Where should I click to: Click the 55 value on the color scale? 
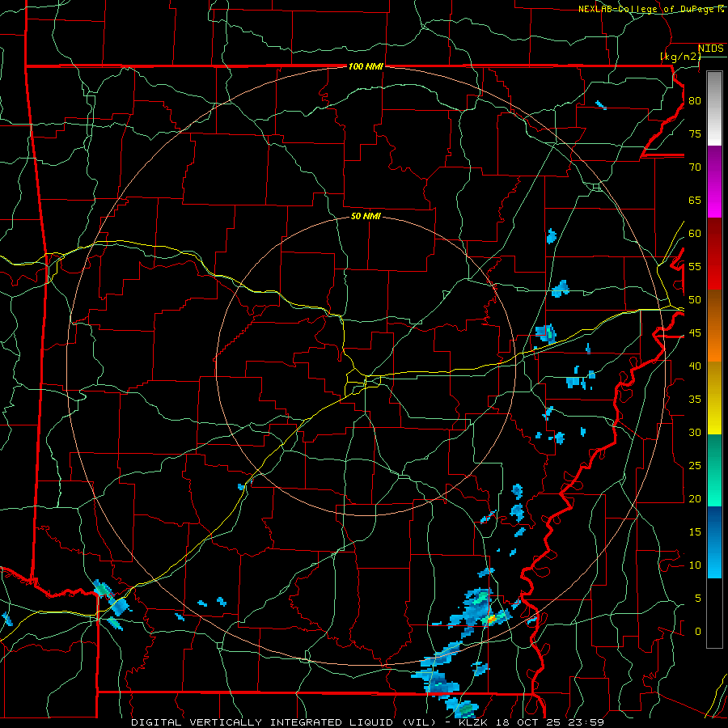coord(695,266)
